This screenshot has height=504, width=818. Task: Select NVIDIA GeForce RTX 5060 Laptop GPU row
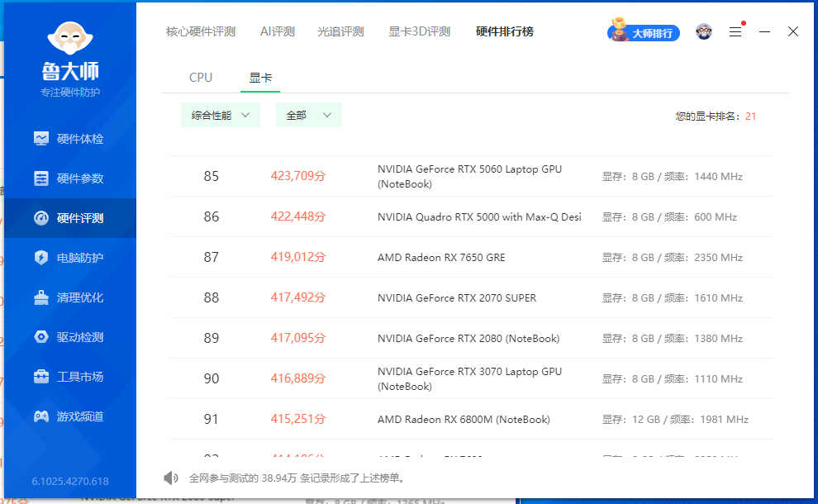(472, 176)
